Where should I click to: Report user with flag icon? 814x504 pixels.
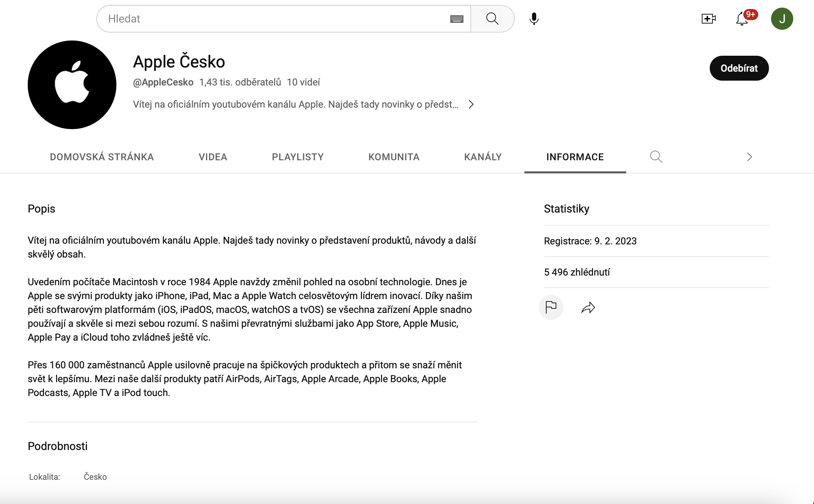coord(551,307)
